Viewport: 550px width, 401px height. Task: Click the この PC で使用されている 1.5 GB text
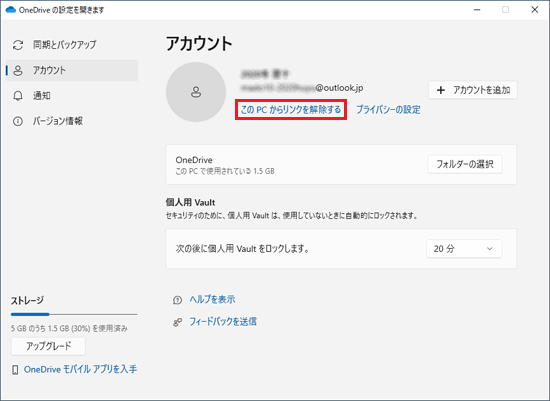click(225, 171)
